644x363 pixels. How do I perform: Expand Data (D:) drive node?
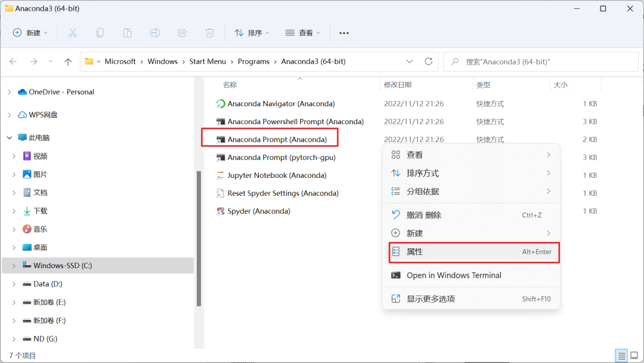coord(14,284)
